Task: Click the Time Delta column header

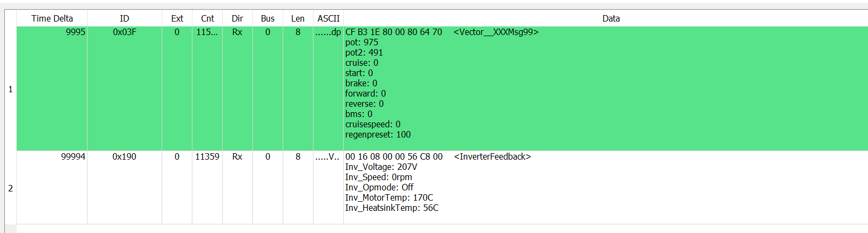Action: click(x=52, y=18)
